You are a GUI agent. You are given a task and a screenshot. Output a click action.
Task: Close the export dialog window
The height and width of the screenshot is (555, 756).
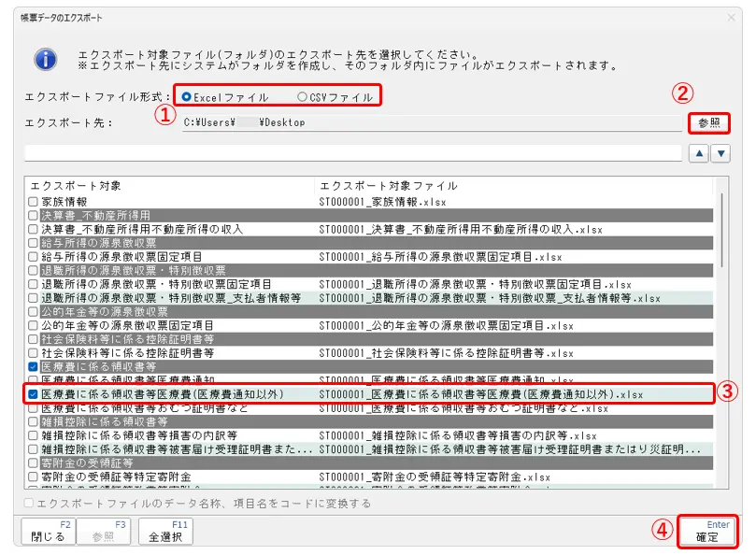point(731,18)
